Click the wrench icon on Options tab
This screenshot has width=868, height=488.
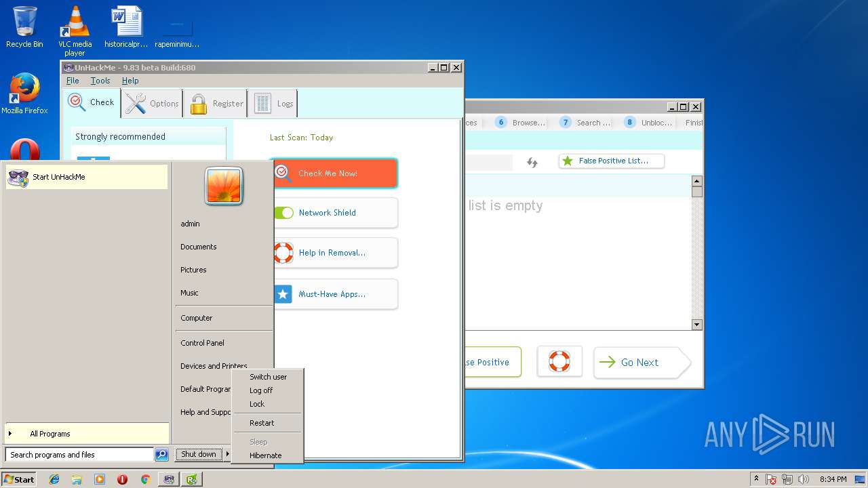[136, 103]
